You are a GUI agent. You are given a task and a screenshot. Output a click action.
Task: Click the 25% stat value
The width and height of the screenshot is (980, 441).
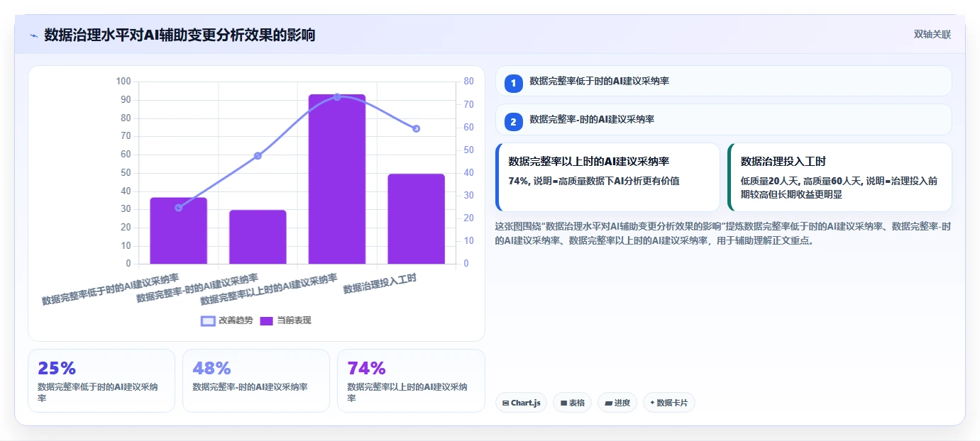pos(57,368)
